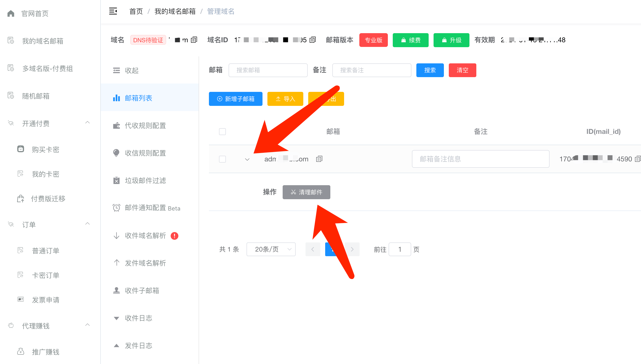Check the admin mailbox row checkbox
641x364 pixels.
[222, 159]
